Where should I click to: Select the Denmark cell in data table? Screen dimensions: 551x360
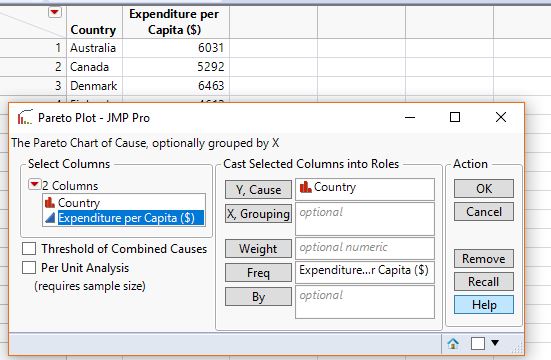[x=95, y=86]
